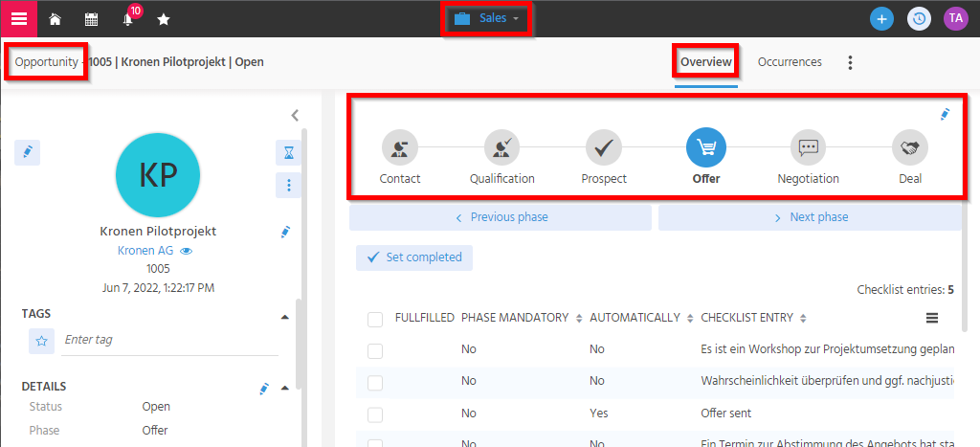Viewport: 980px width, 447px height.
Task: Collapse the Tags section
Action: (x=284, y=316)
